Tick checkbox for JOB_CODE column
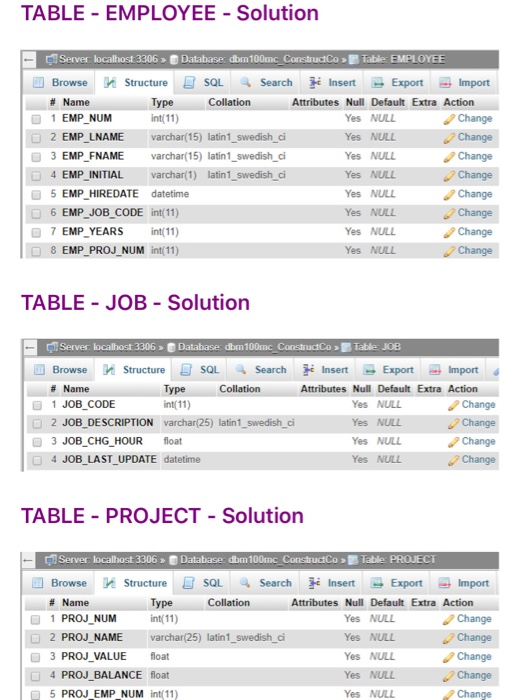 [x=37, y=405]
